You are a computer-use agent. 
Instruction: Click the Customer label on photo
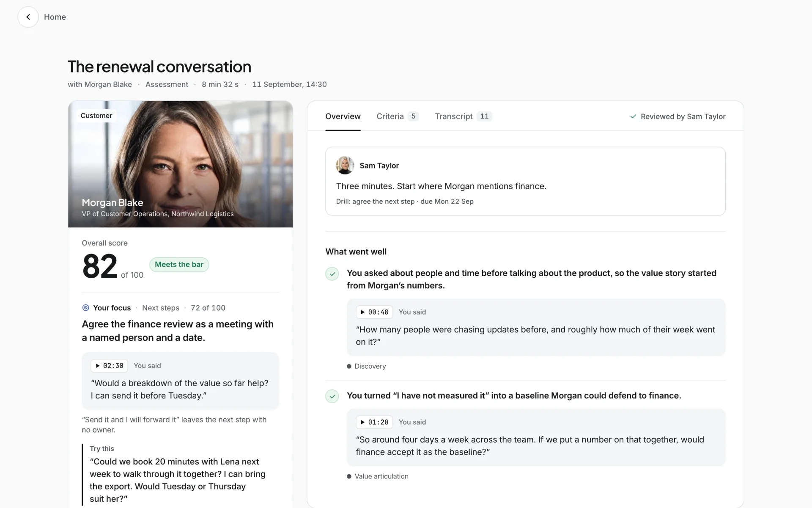[x=96, y=116]
